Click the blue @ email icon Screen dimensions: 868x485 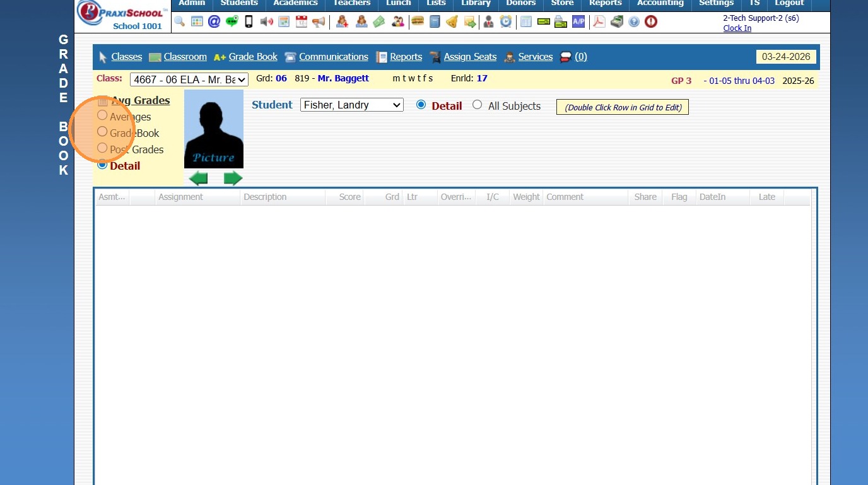pyautogui.click(x=214, y=21)
